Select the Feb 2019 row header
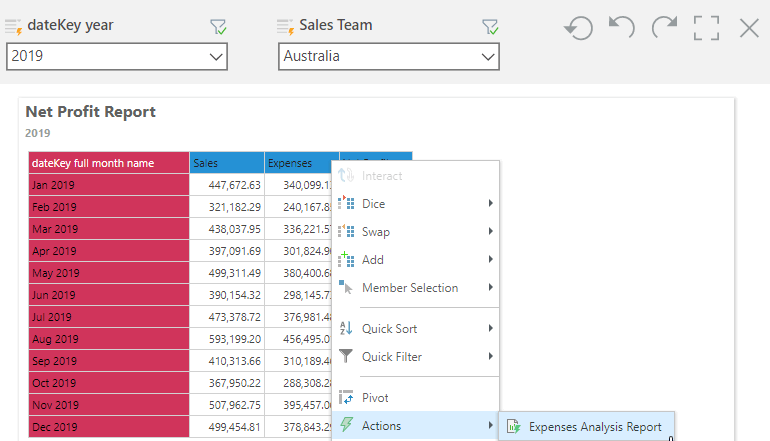This screenshot has width=770, height=441. point(109,207)
